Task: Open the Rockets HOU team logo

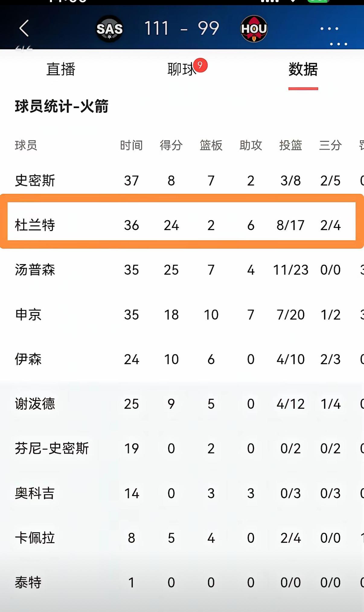Action: tap(254, 29)
